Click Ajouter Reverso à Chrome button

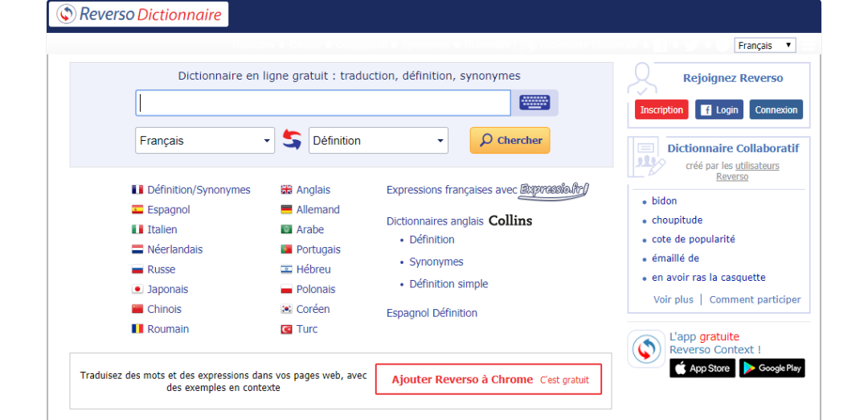point(489,380)
